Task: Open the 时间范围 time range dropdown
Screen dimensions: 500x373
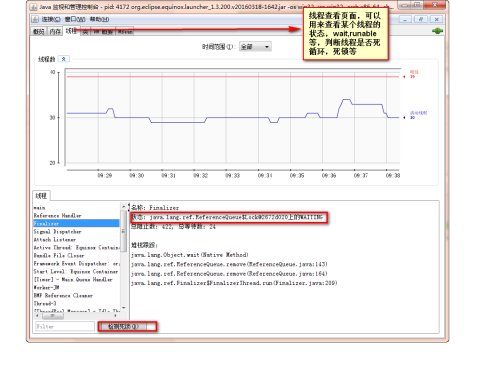Action: point(255,47)
